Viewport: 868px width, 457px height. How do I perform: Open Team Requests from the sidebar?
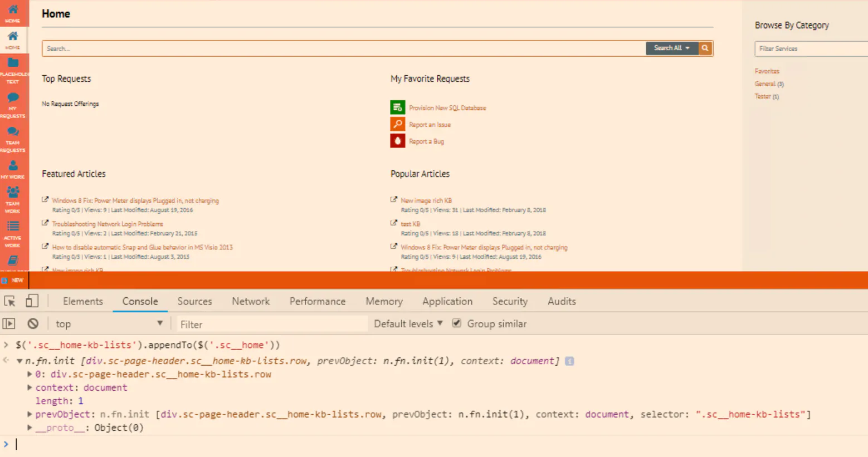(x=13, y=132)
